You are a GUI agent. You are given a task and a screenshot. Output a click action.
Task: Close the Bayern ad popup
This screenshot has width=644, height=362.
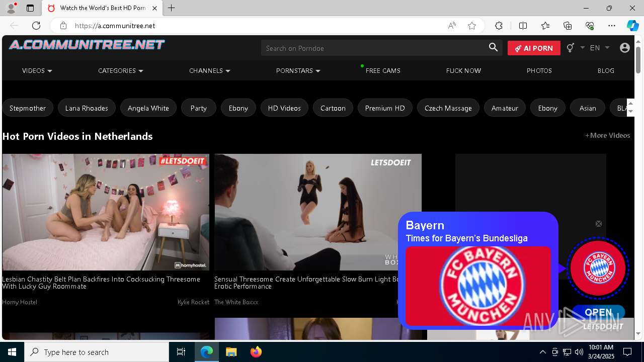(599, 224)
